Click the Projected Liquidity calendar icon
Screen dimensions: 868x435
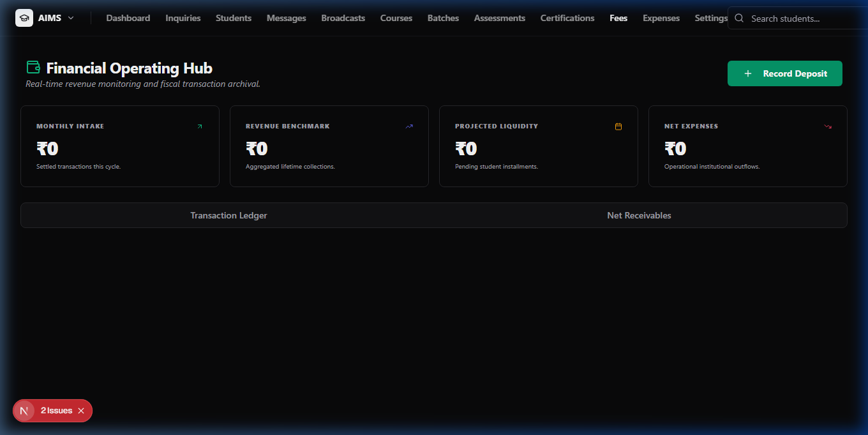click(618, 126)
